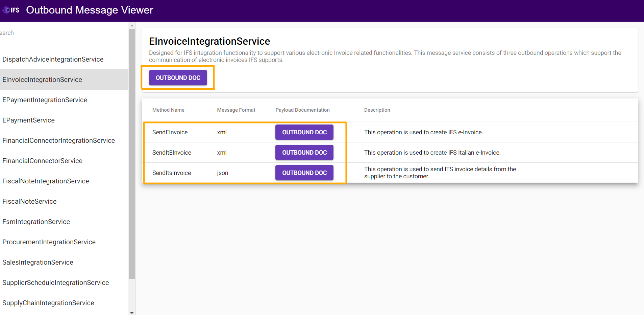This screenshot has height=315, width=644.
Task: Select FinancialConnectorService item
Action: 42,161
